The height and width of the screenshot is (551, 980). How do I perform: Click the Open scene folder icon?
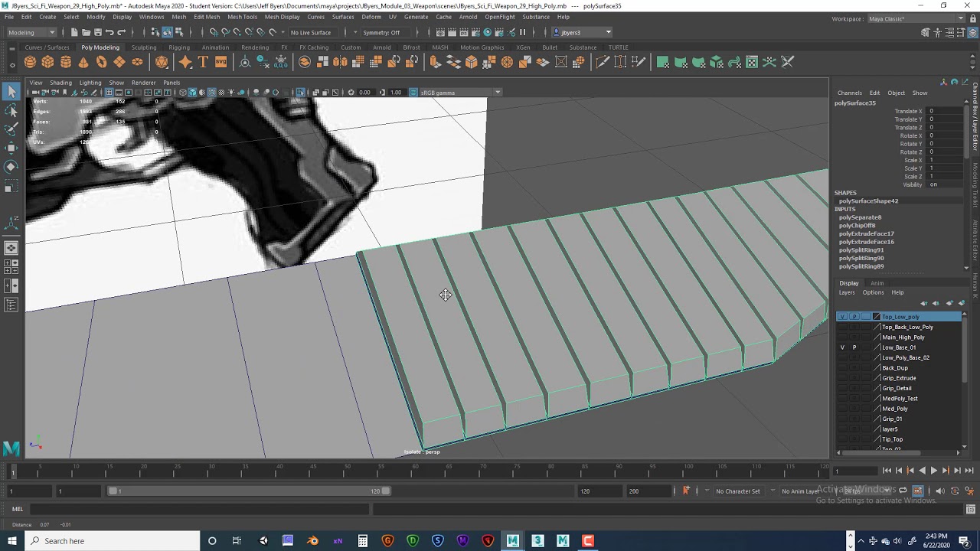pyautogui.click(x=86, y=32)
